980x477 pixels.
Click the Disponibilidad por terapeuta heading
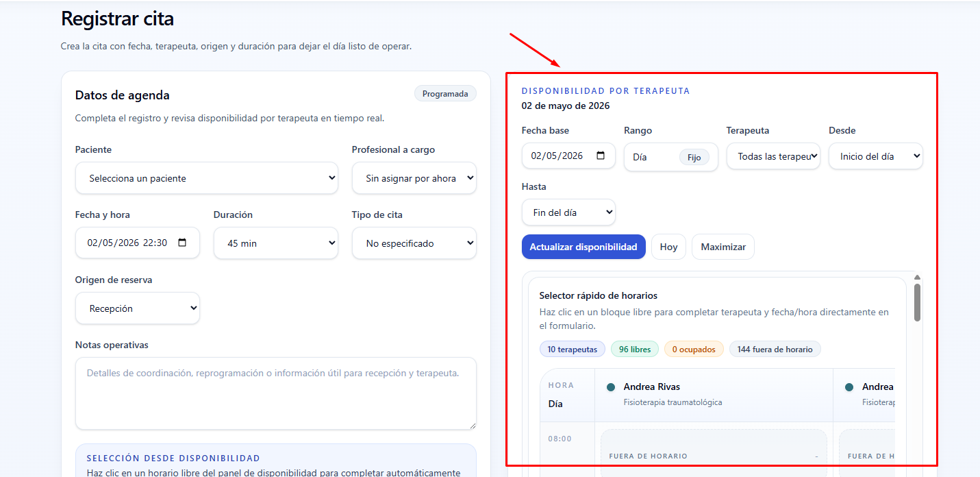pos(606,90)
